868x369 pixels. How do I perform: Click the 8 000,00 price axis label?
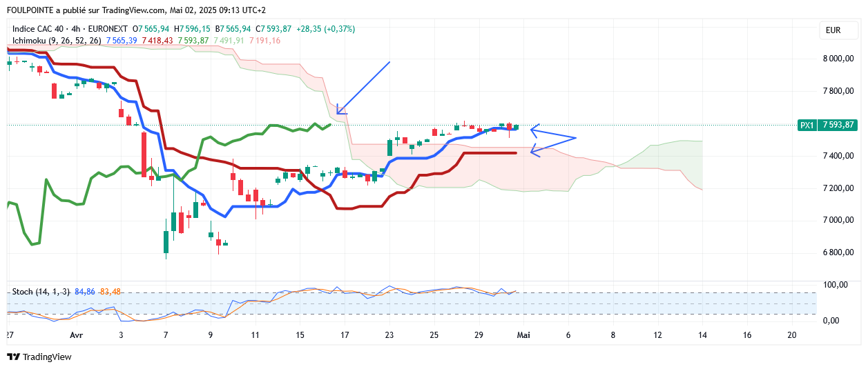pos(839,59)
